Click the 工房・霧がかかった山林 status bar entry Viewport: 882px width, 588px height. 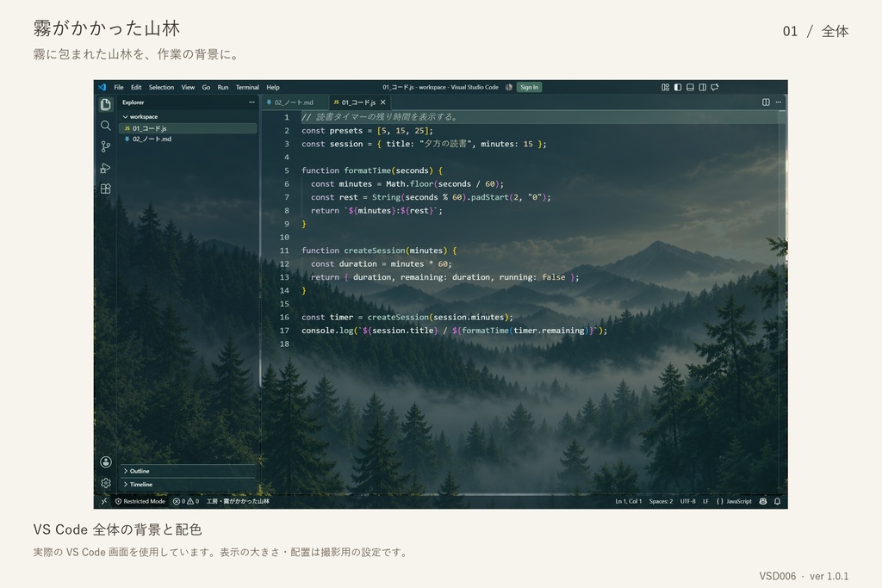click(238, 501)
